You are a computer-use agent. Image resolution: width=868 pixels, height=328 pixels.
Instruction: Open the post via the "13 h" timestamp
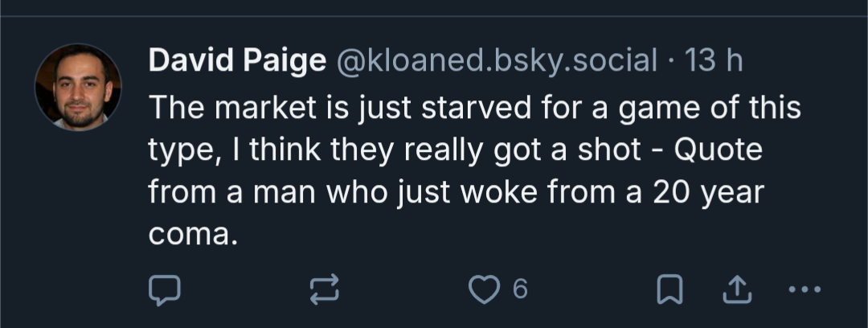(711, 63)
